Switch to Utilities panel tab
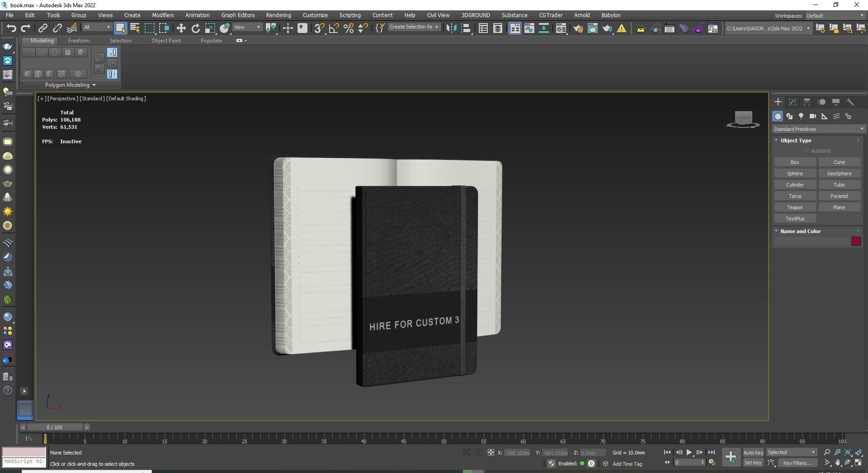 point(850,102)
